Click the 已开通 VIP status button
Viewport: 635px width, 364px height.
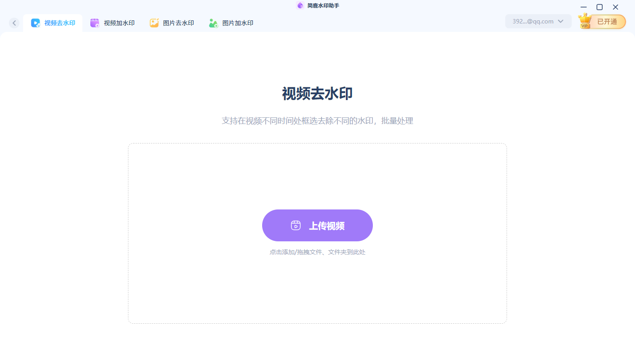point(607,22)
